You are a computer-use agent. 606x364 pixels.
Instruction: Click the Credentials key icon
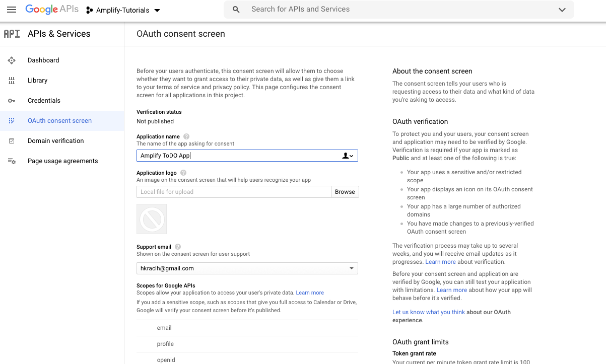tap(12, 100)
